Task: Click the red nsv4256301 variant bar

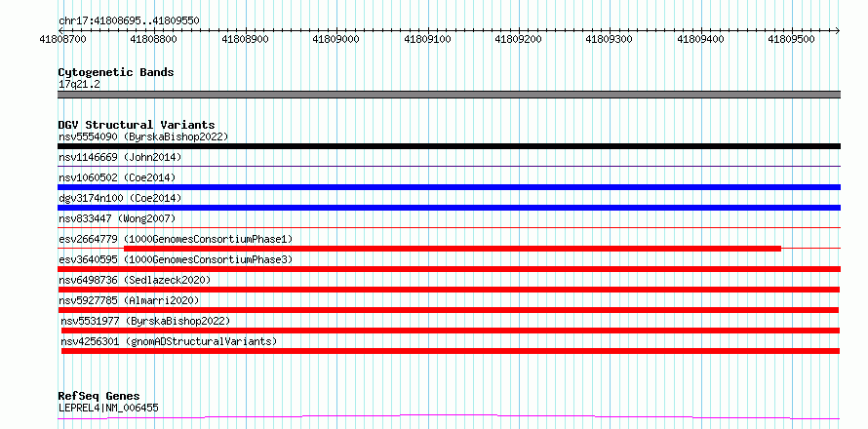Action: [x=451, y=351]
